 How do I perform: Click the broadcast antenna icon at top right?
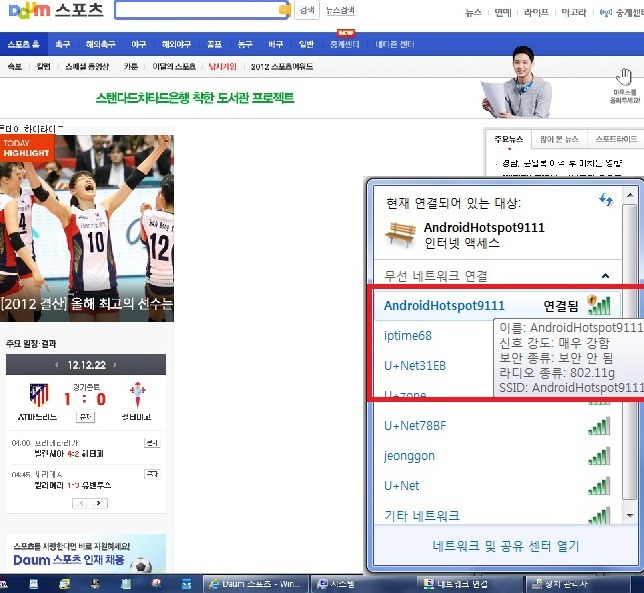pyautogui.click(x=606, y=12)
